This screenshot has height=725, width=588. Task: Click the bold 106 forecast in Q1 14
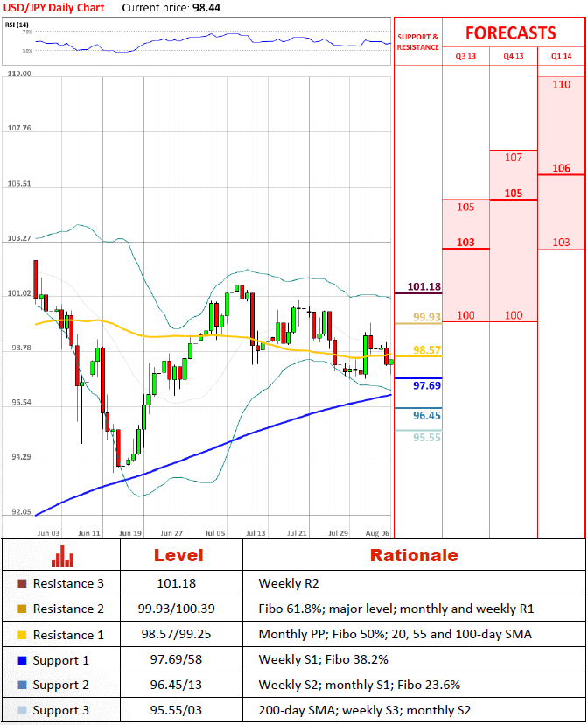[561, 168]
